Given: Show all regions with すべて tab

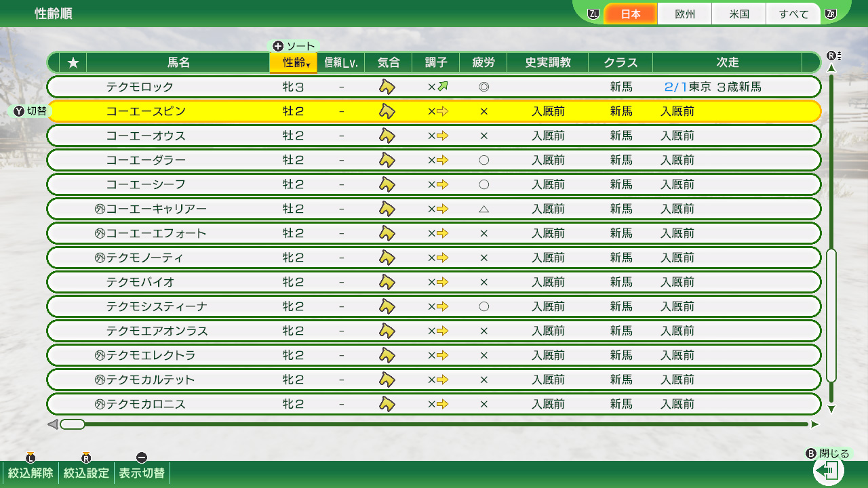Looking at the screenshot, I should pyautogui.click(x=793, y=14).
